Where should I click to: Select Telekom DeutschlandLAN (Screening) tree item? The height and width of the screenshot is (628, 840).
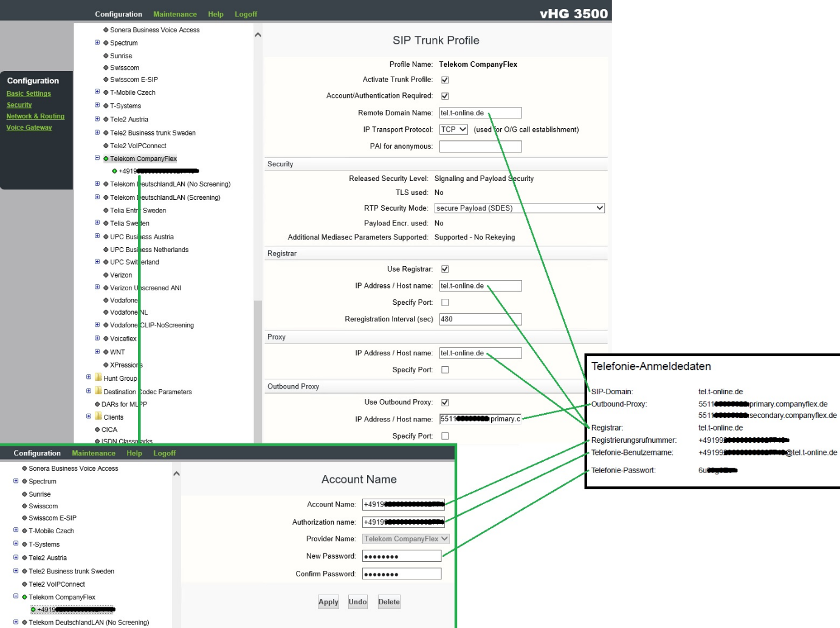pos(165,197)
